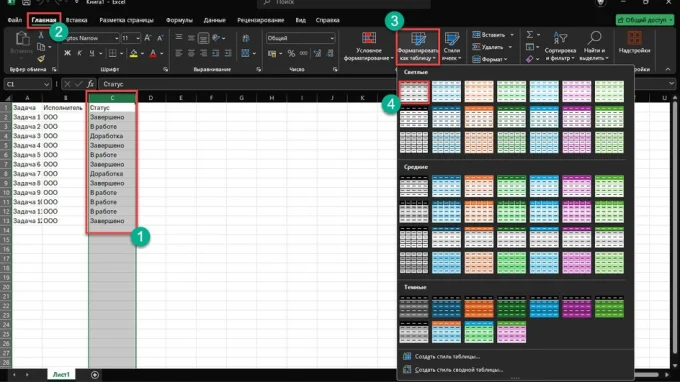Screen dimensions: 680x382
Task: Switch to the Рецензирование tab
Action: pyautogui.click(x=261, y=20)
